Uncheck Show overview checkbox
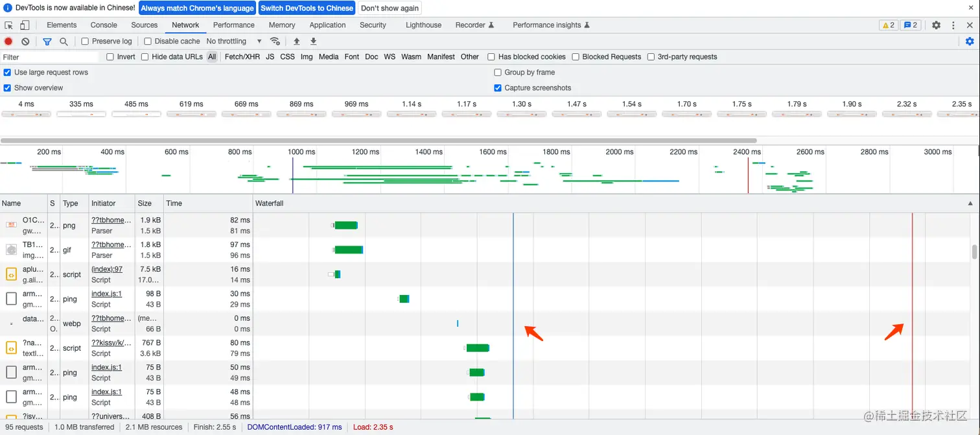The width and height of the screenshot is (980, 435). coord(8,88)
